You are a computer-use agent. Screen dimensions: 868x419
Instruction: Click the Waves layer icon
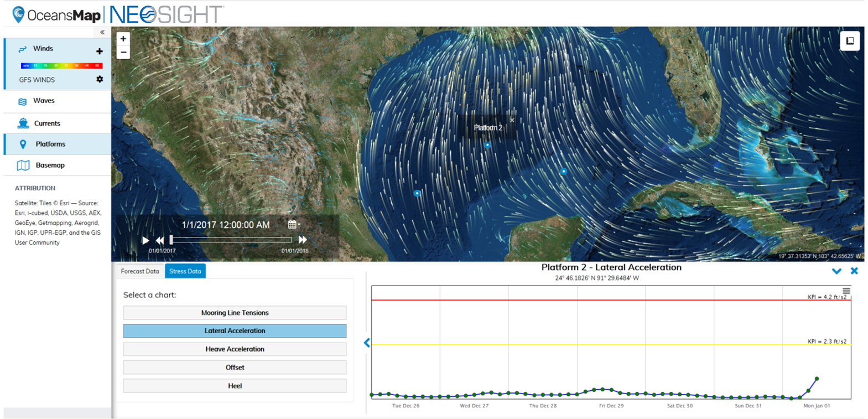point(23,102)
